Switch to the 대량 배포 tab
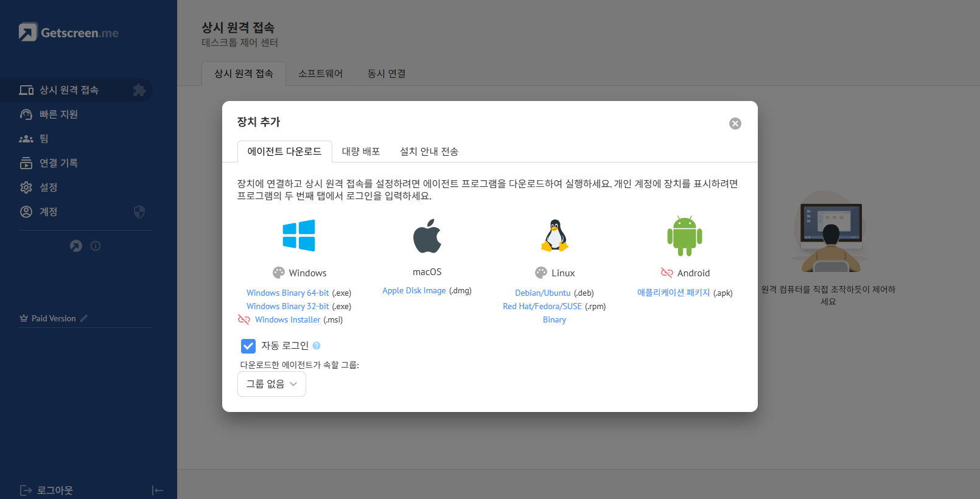 coord(361,152)
